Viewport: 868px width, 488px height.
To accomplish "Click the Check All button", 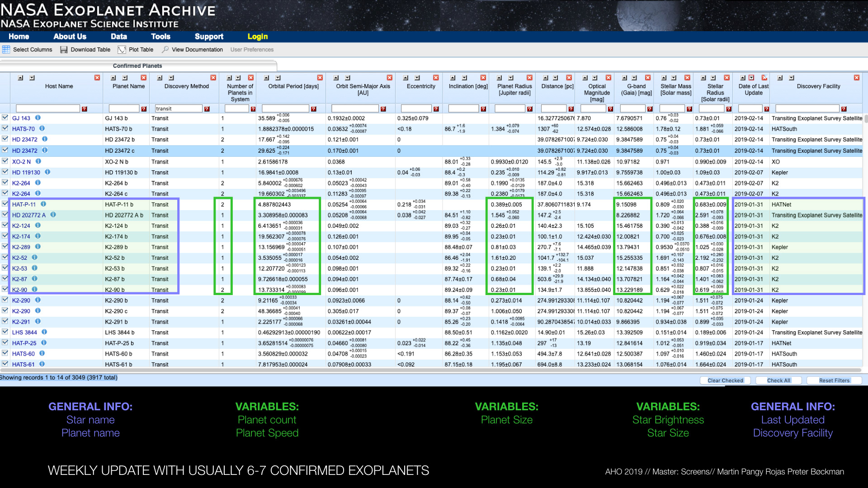I will pos(778,380).
